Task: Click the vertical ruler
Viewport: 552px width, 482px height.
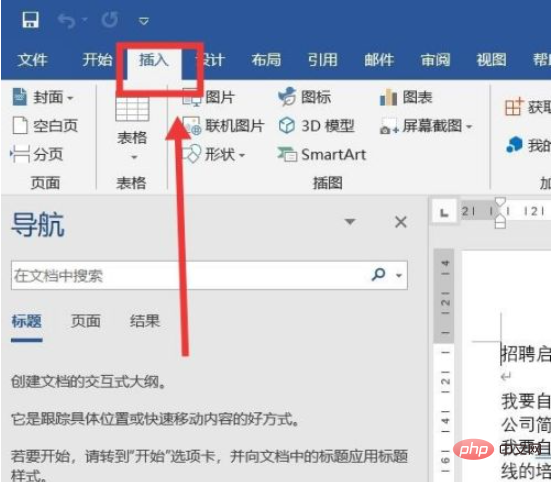Action: click(x=445, y=364)
